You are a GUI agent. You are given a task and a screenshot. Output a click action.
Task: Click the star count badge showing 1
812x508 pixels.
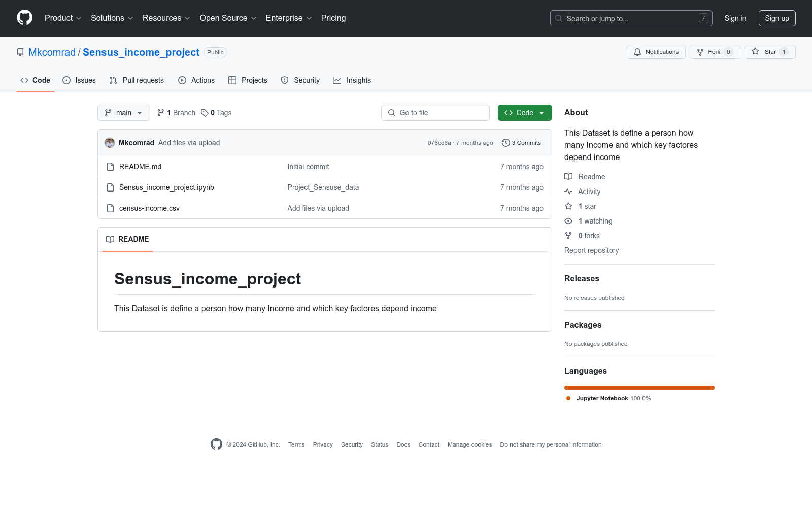[784, 52]
